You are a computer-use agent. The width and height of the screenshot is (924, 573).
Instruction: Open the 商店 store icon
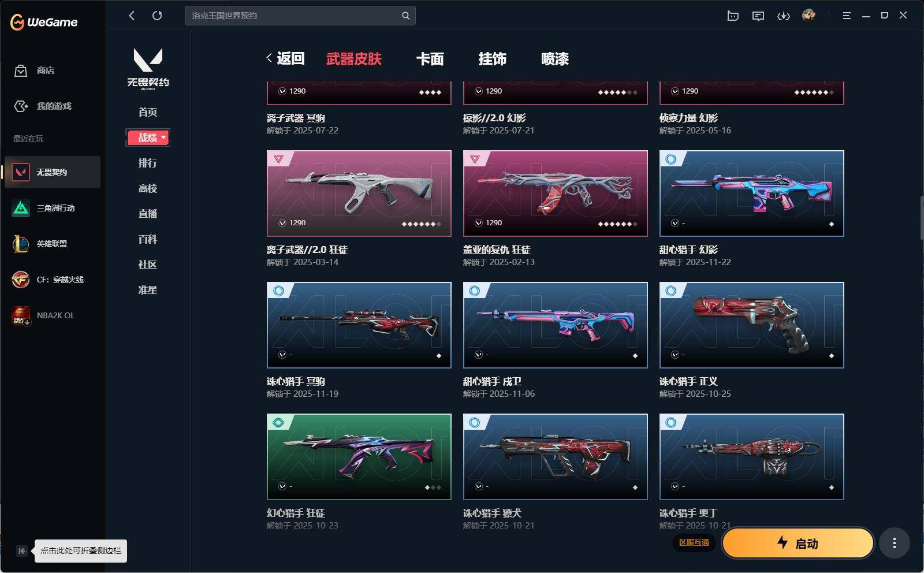(21, 70)
